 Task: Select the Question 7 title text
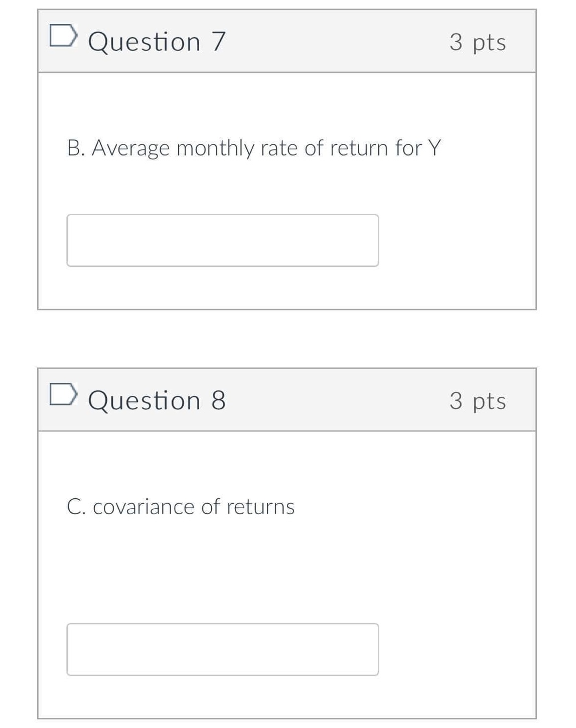(x=157, y=42)
